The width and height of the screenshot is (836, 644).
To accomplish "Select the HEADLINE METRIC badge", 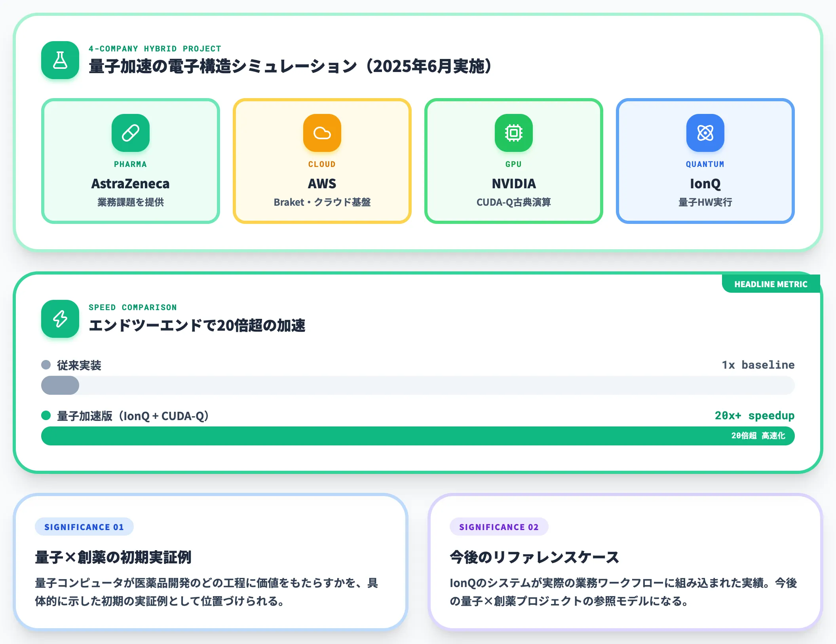I will 771,284.
